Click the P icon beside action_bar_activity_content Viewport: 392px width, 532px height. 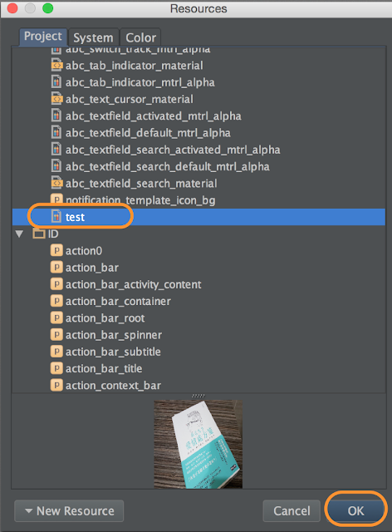[x=56, y=284]
